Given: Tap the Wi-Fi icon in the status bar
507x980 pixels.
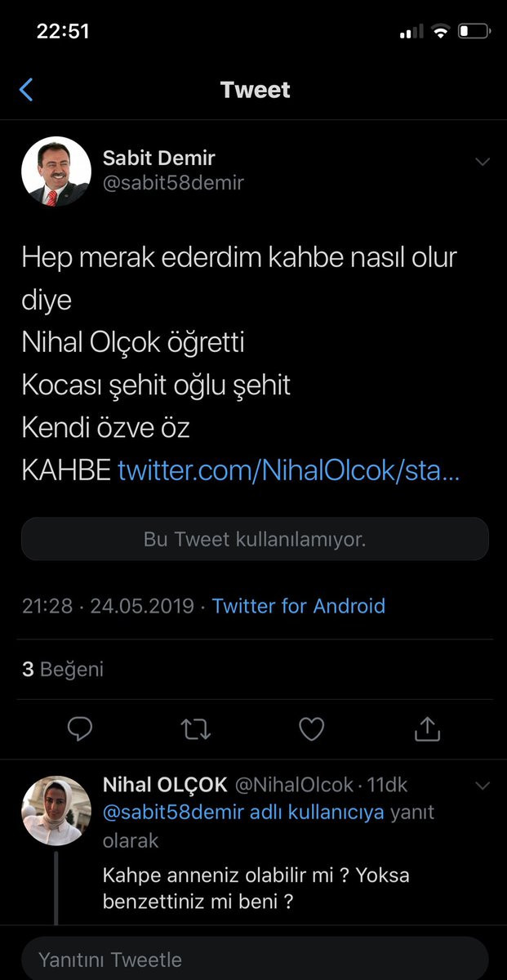Looking at the screenshot, I should [x=440, y=30].
